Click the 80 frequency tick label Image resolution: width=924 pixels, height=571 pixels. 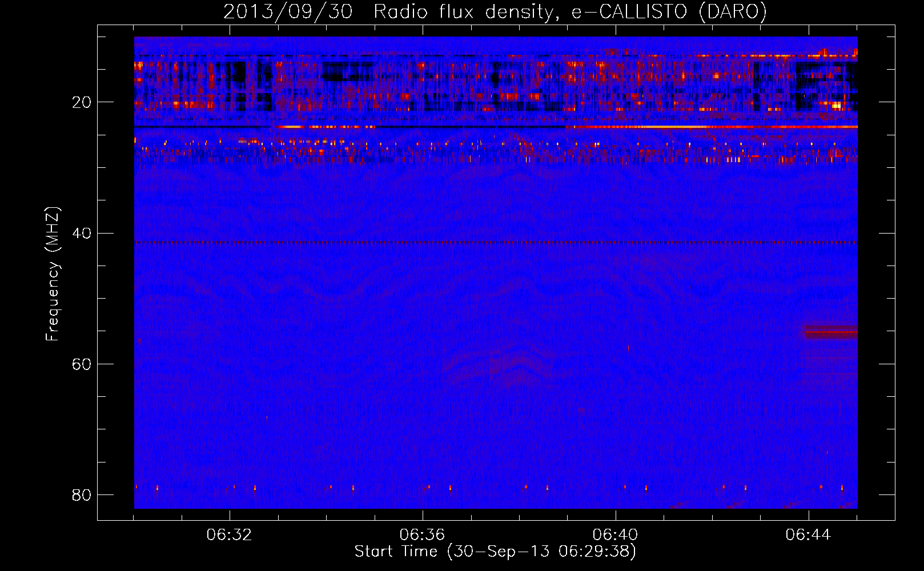pyautogui.click(x=82, y=494)
